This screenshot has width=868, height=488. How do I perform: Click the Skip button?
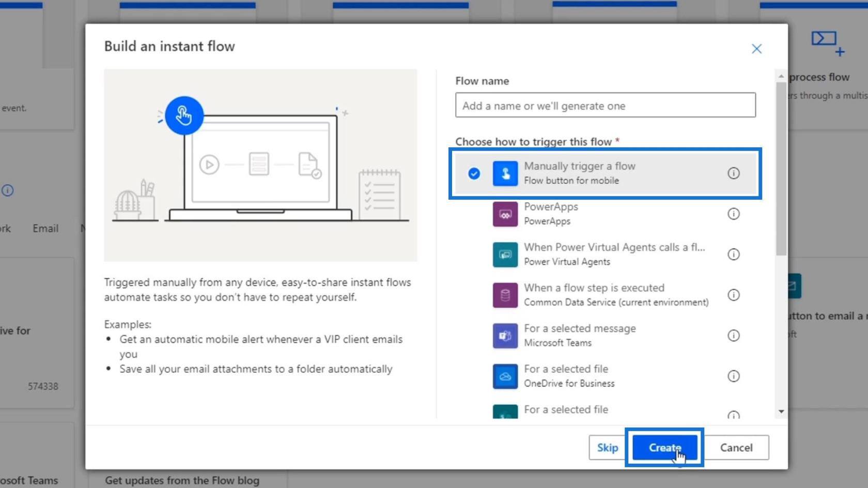(607, 448)
